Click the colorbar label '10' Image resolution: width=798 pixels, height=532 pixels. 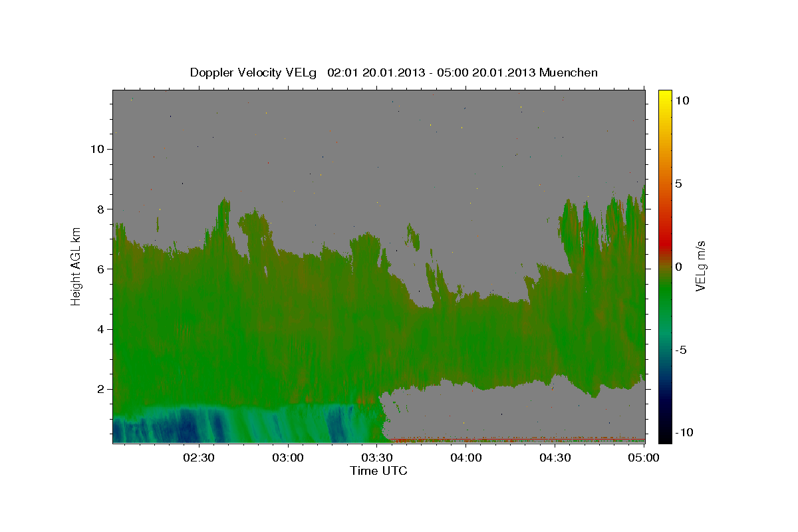tap(682, 100)
